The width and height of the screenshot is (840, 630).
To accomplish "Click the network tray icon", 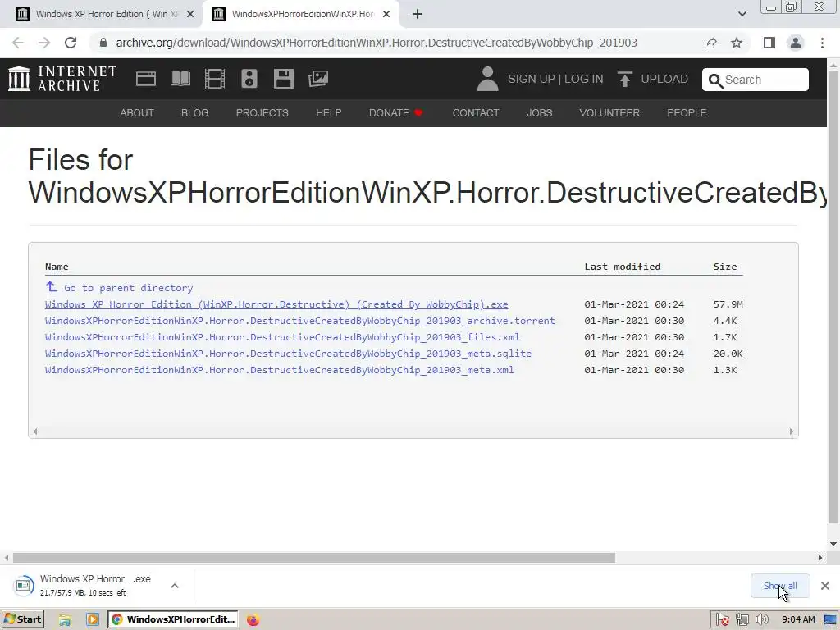I will click(742, 620).
